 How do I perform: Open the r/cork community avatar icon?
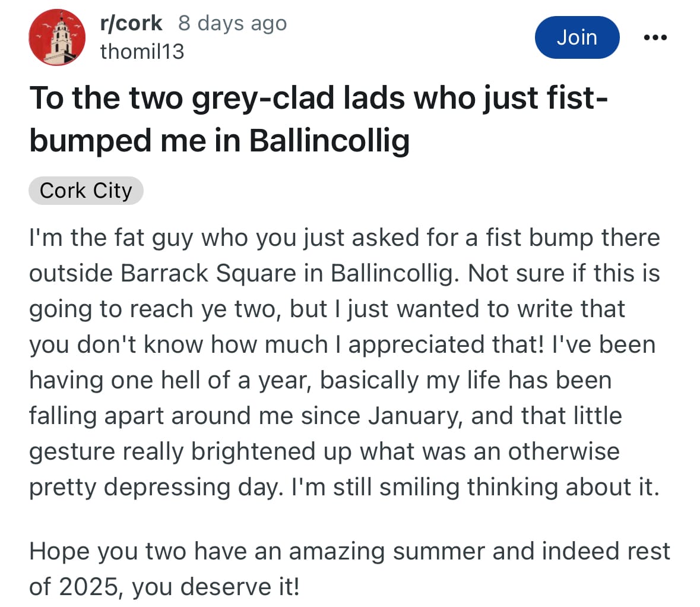(x=57, y=37)
